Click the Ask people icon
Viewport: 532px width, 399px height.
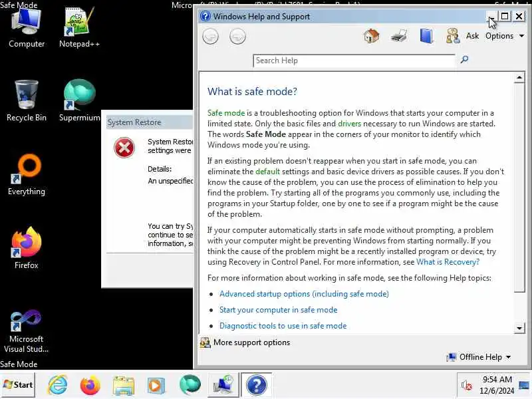[453, 36]
